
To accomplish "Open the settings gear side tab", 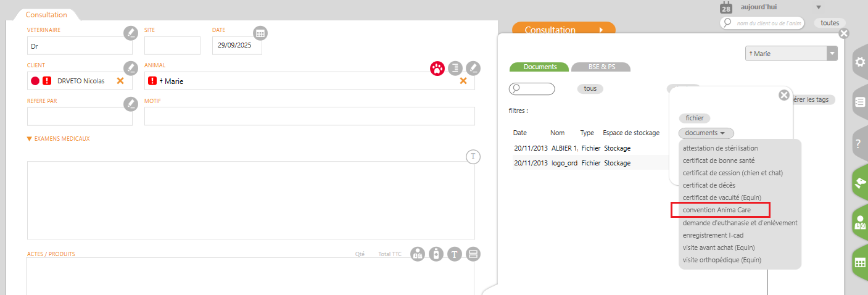I will [x=859, y=62].
